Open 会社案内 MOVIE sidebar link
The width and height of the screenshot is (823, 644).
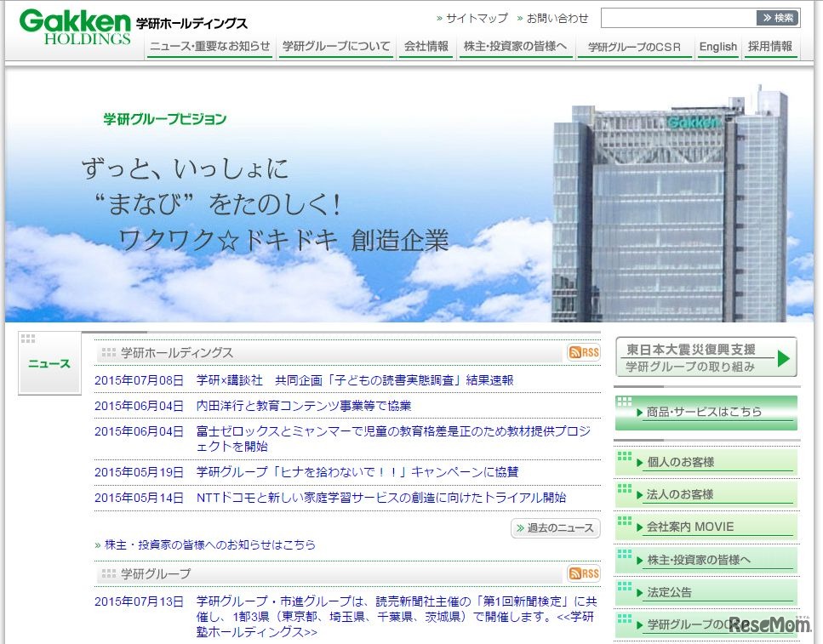coord(706,527)
